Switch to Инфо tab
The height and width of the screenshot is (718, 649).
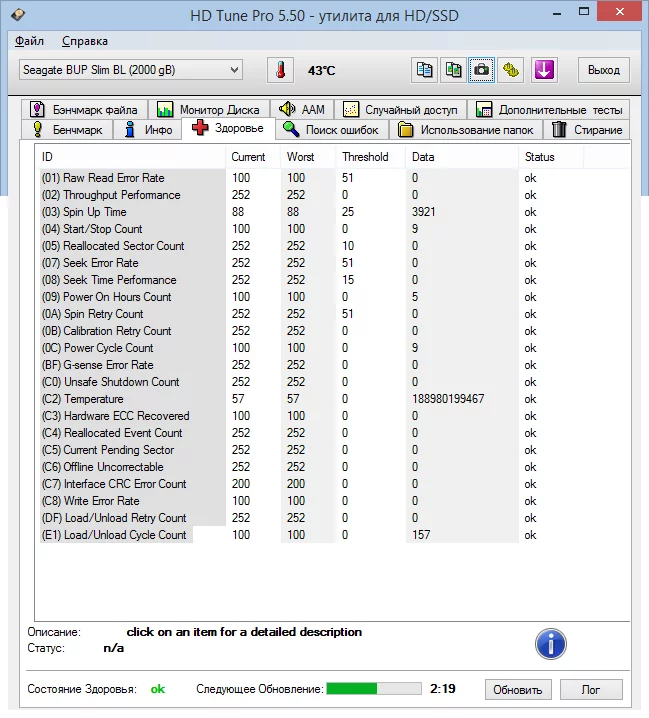tap(148, 130)
